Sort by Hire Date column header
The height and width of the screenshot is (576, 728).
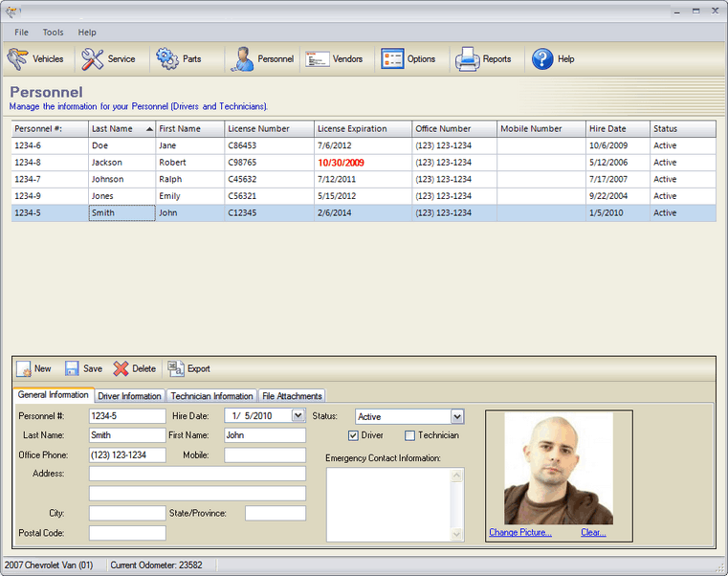point(618,128)
